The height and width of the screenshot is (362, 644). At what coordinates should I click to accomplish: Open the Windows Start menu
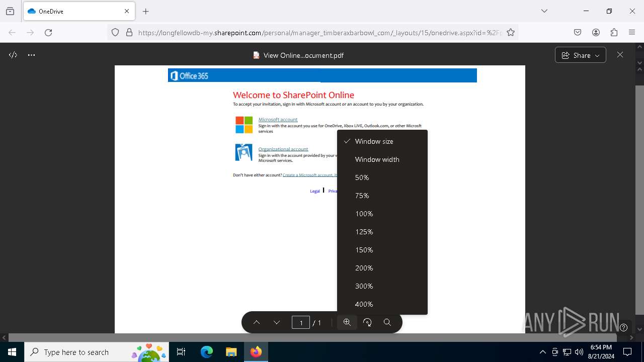[x=12, y=352]
